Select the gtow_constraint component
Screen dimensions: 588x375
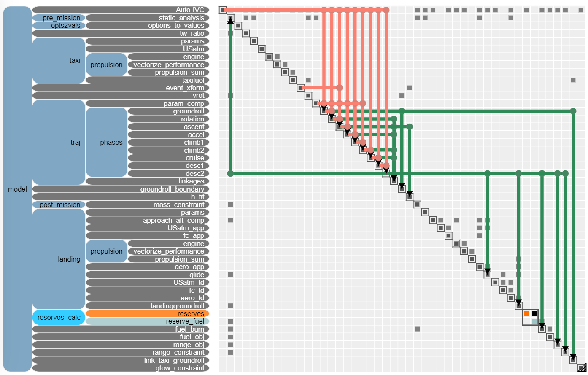click(121, 368)
